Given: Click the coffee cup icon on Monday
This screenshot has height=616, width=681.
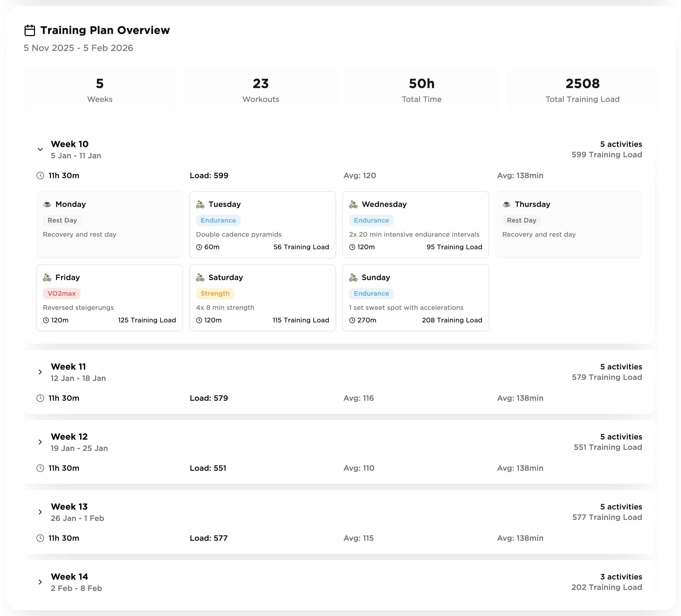Looking at the screenshot, I should 47,204.
